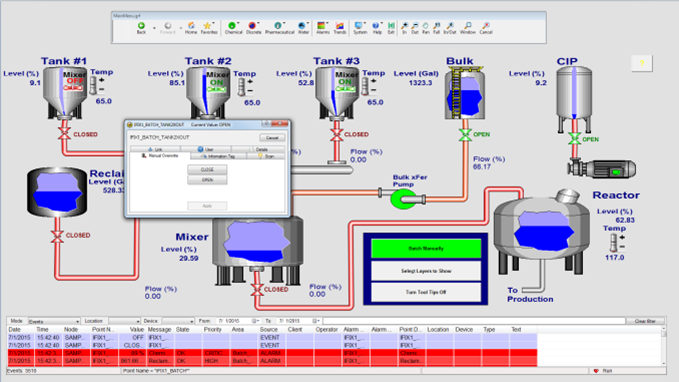
Task: Toggle the Bulk tank OPEN valve
Action: click(465, 135)
